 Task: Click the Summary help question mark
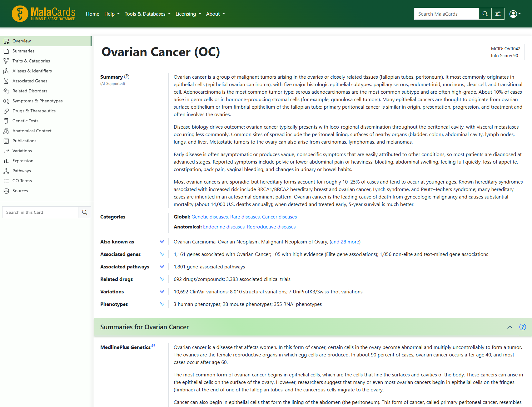point(127,77)
